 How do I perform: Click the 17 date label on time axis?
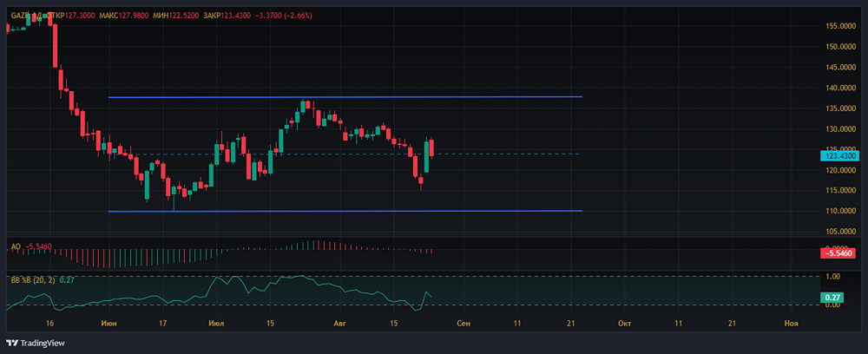[163, 323]
